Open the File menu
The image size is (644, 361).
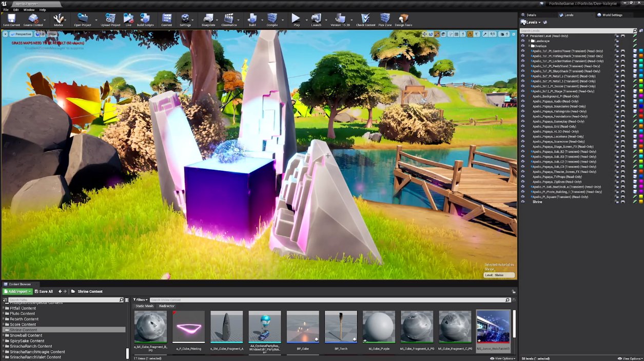point(6,10)
